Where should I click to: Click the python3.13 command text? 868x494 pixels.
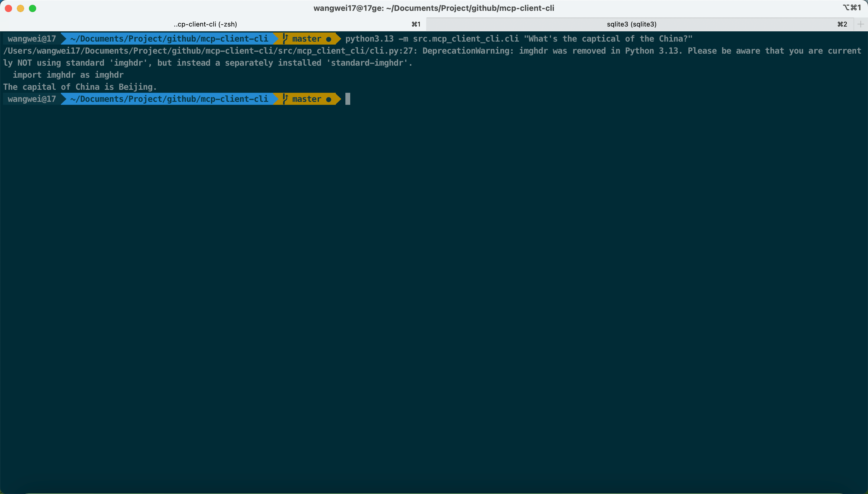tap(519, 39)
